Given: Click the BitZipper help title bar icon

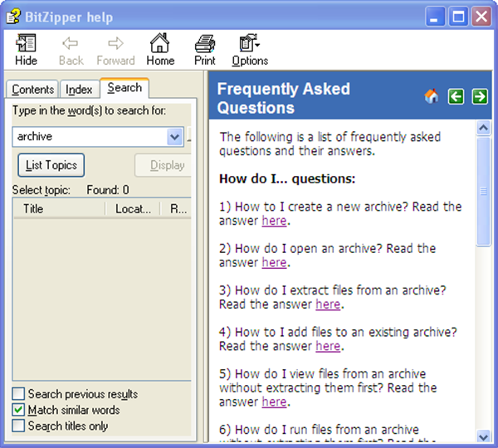Looking at the screenshot, I should 13,17.
